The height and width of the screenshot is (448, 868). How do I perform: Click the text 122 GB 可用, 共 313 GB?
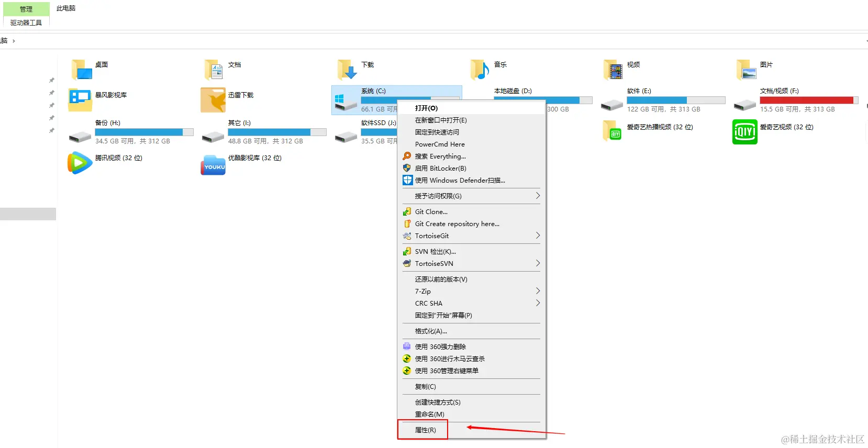click(x=663, y=109)
